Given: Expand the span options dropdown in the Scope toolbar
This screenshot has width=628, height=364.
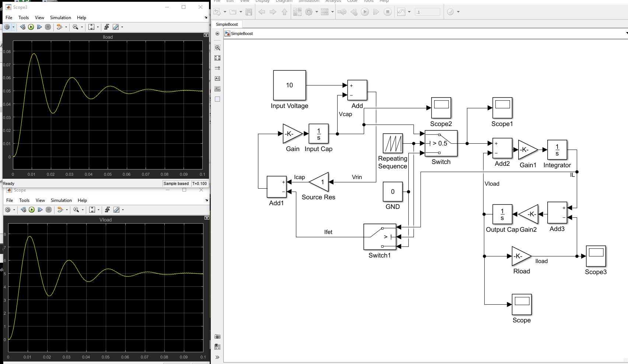Looking at the screenshot, I should click(x=98, y=210).
